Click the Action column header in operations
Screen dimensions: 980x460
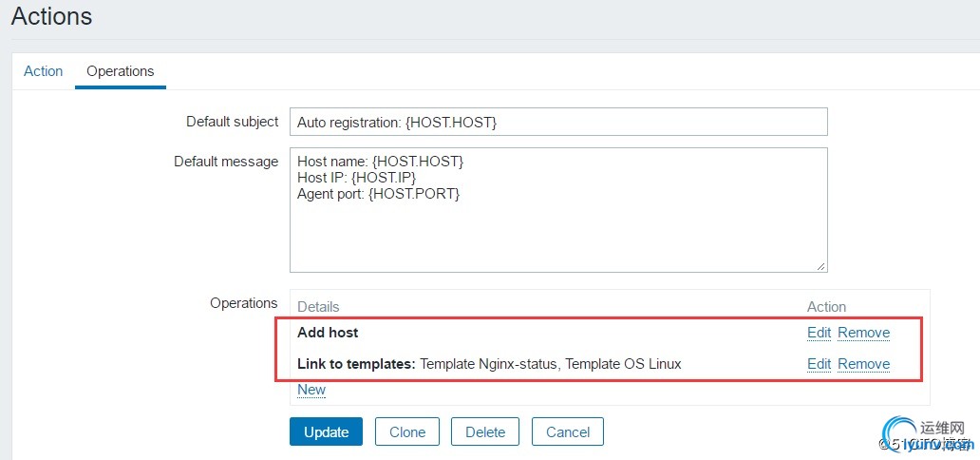[x=826, y=307]
